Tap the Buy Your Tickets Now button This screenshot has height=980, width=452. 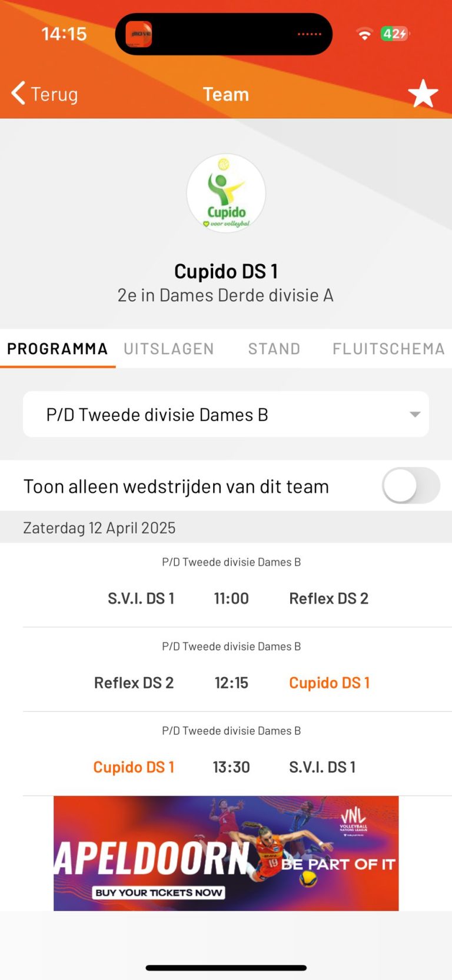[x=158, y=892]
